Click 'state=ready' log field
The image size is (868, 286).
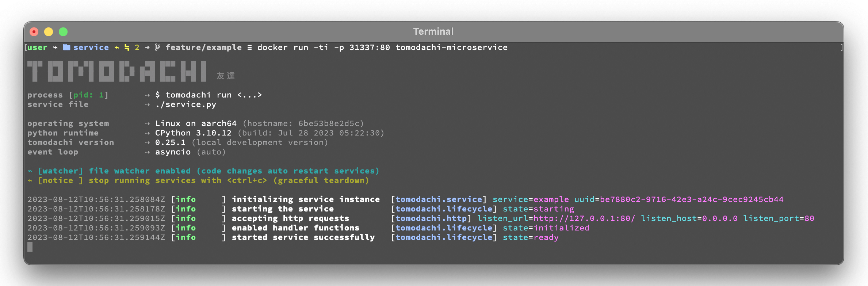[x=531, y=237]
